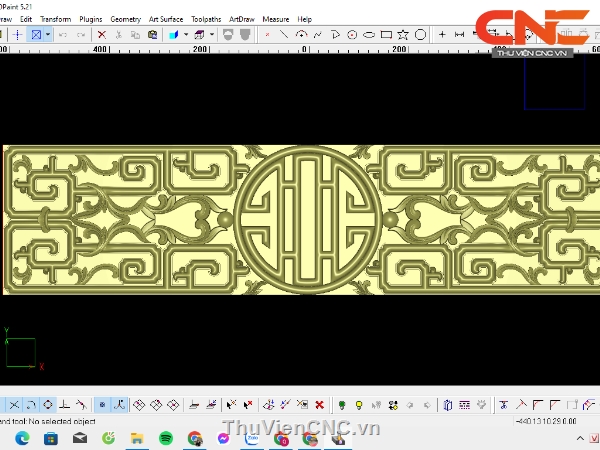Viewport: 600px width, 450px height.
Task: Toggle the intersection snap X button
Action: click(x=14, y=405)
